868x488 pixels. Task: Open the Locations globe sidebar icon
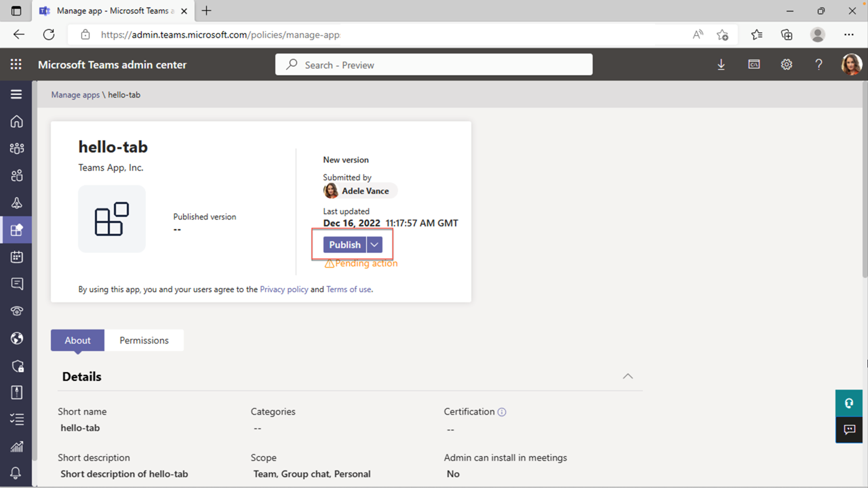click(16, 338)
